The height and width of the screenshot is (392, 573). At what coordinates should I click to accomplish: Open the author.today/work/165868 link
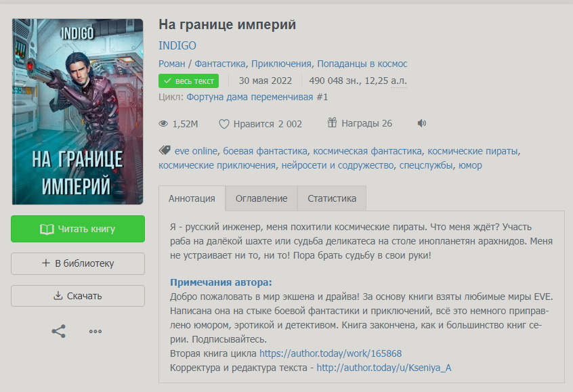pos(331,353)
